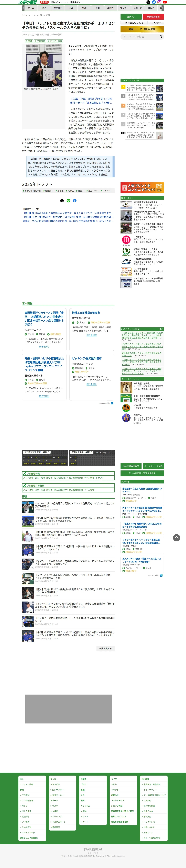Open 高校生 draft link
This screenshot has width=186, height=868.
pos(60,191)
